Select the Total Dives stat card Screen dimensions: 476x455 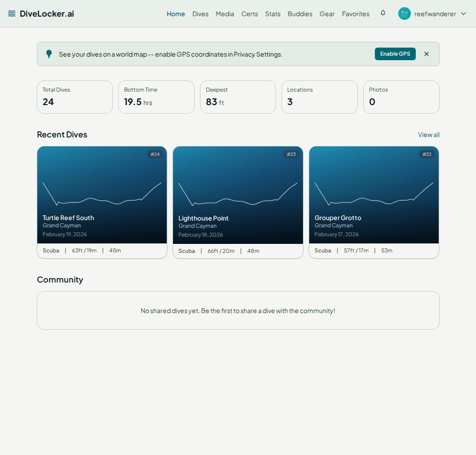tap(75, 97)
